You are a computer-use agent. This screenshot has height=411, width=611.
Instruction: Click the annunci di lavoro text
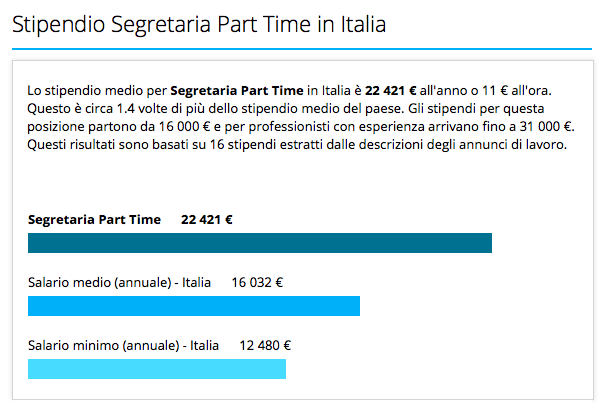click(513, 145)
